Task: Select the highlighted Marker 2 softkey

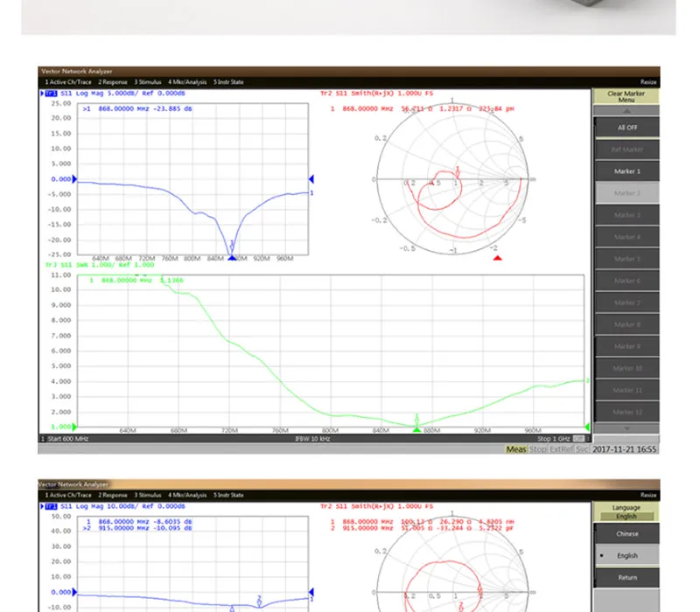Action: click(x=626, y=193)
